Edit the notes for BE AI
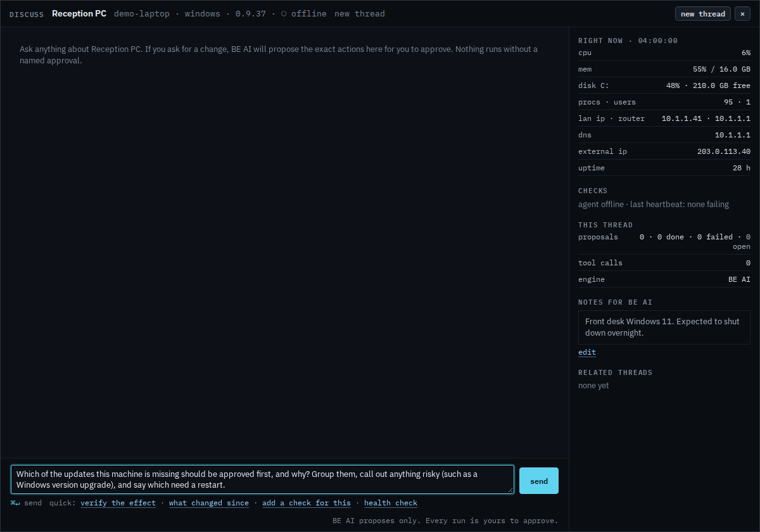 (587, 352)
